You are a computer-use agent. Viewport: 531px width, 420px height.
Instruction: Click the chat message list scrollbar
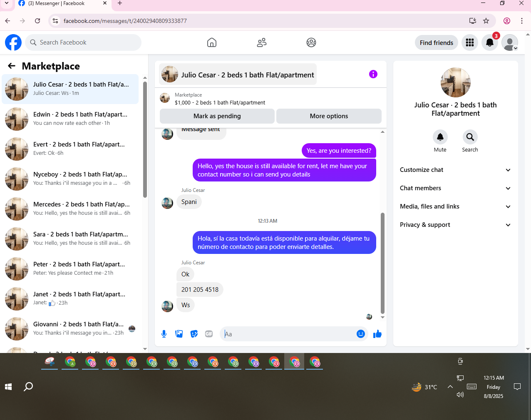coord(382,263)
